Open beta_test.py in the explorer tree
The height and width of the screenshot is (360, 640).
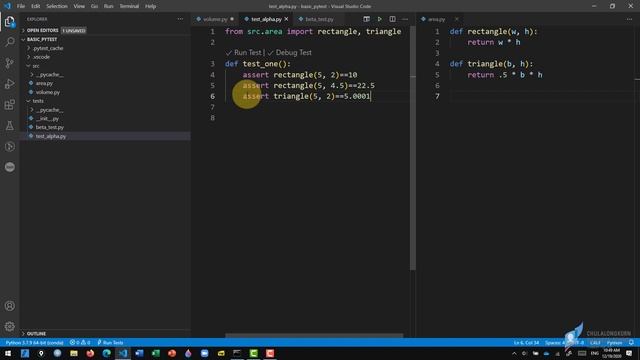(49, 127)
